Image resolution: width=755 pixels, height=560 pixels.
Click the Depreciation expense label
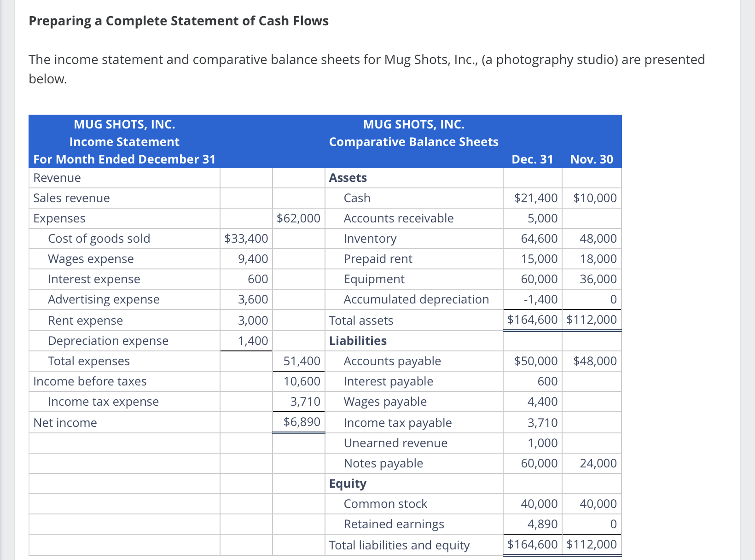point(108,341)
